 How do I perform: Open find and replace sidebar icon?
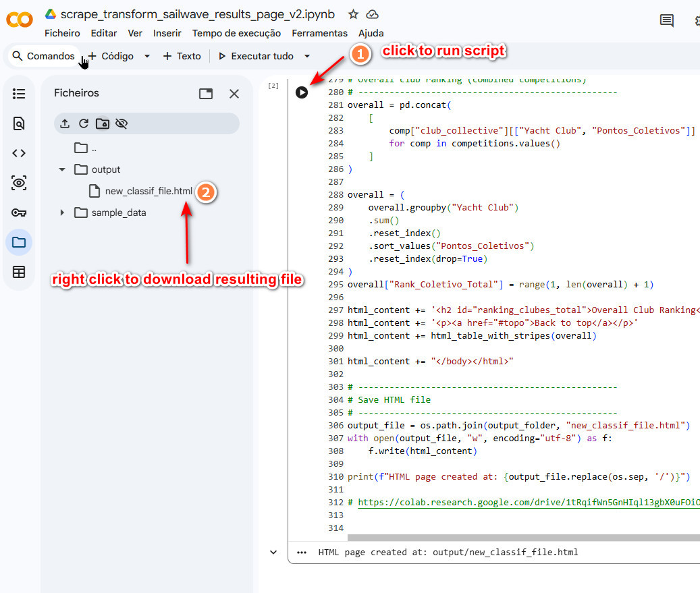coord(19,123)
